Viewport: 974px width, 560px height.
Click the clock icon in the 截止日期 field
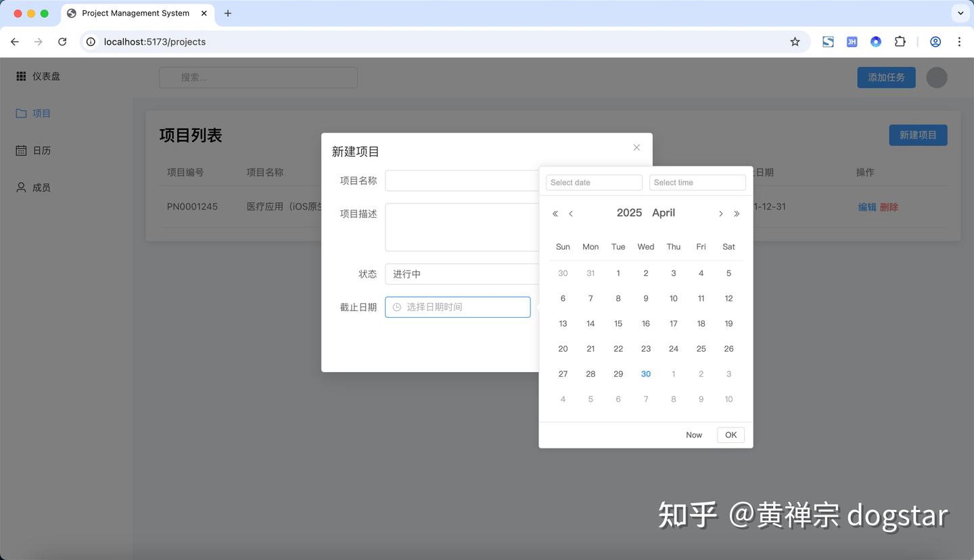click(396, 307)
